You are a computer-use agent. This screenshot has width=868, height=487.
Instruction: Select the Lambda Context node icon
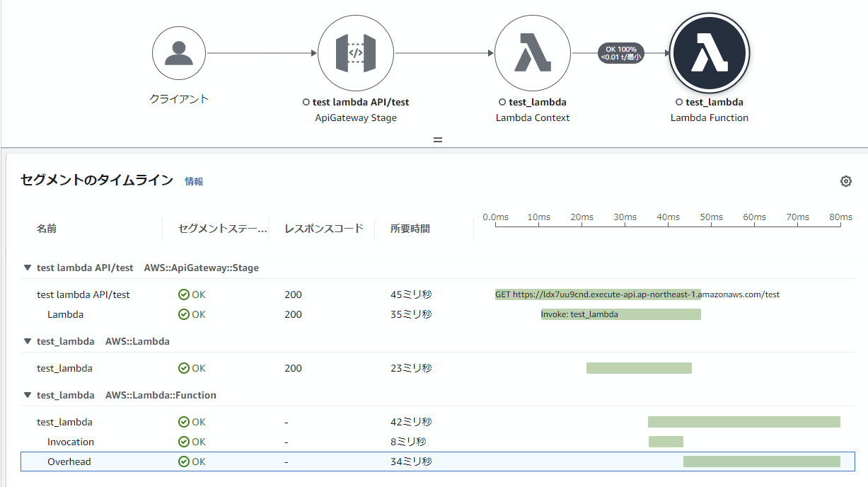pyautogui.click(x=533, y=53)
